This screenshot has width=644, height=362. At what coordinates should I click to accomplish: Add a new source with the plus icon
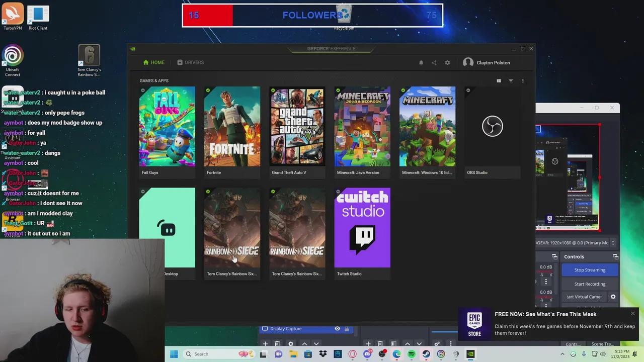click(265, 343)
